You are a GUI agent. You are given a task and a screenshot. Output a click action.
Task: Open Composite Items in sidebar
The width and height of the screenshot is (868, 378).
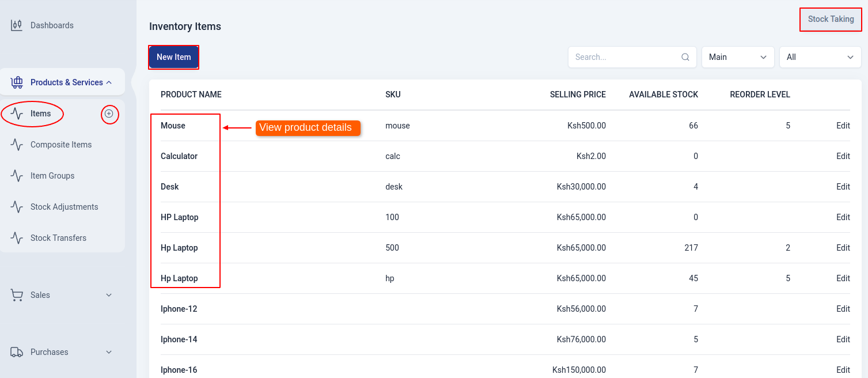coord(61,145)
